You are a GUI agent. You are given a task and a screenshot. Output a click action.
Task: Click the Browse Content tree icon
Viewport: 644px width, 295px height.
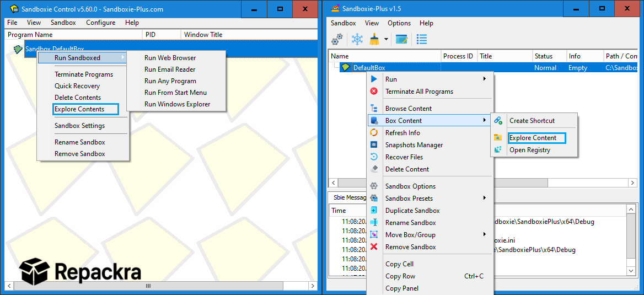click(374, 109)
